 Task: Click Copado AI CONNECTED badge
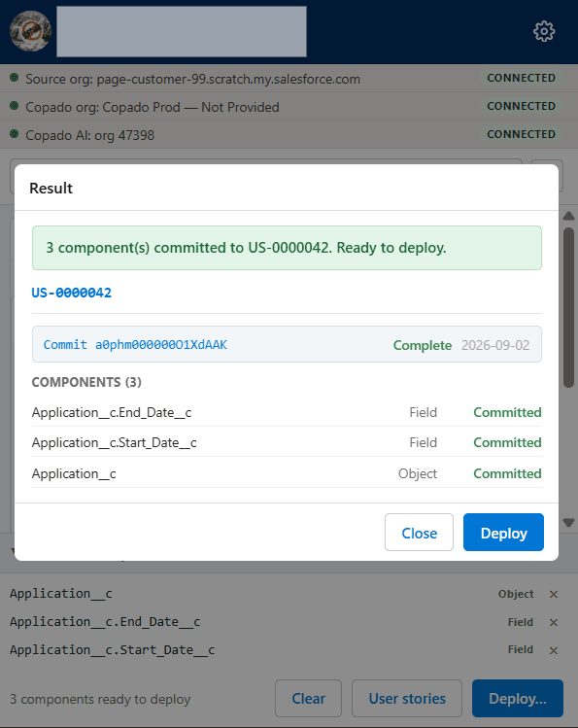pos(521,134)
